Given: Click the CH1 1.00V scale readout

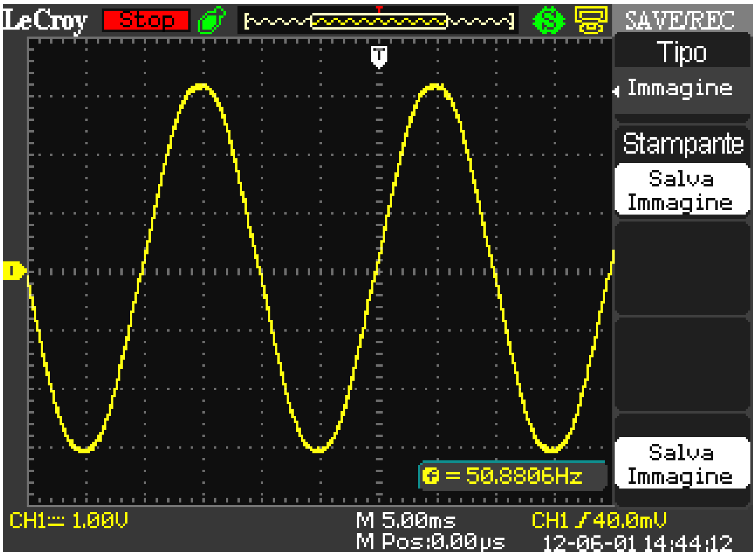Looking at the screenshot, I should click(x=69, y=520).
